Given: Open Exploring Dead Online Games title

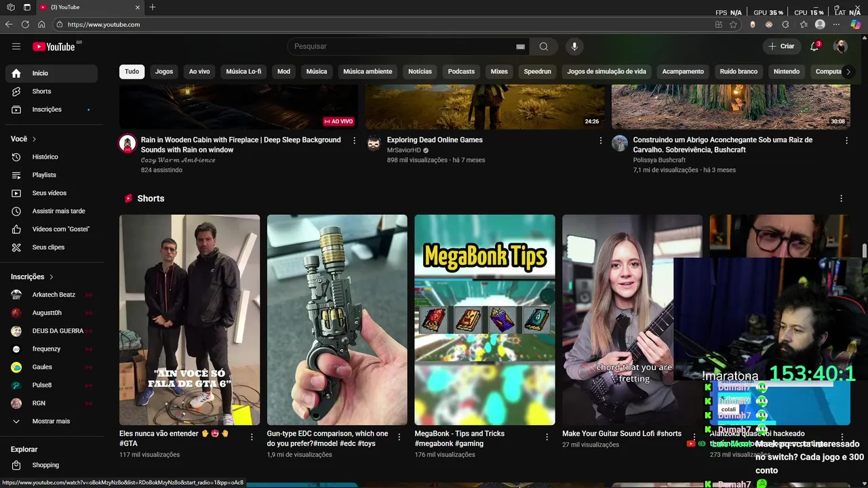Looking at the screenshot, I should point(435,140).
